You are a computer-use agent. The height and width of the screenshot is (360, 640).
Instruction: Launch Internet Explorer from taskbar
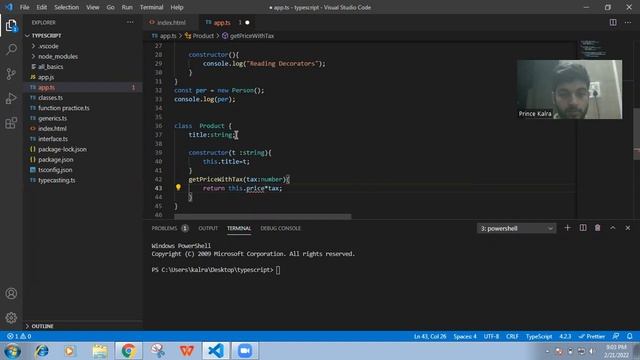click(x=42, y=351)
